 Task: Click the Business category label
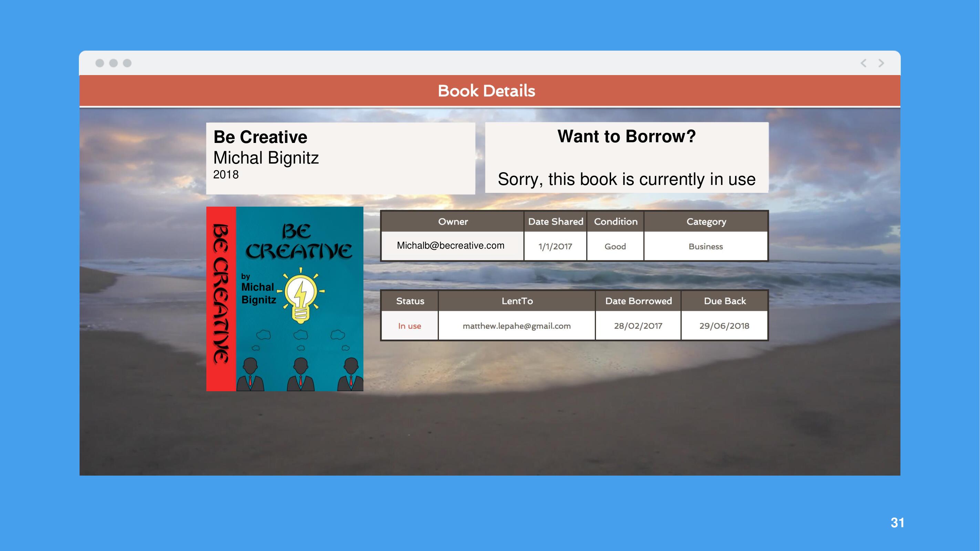coord(705,246)
